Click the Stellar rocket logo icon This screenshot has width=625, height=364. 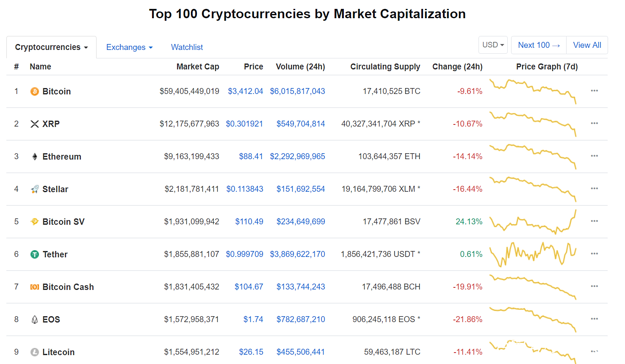[35, 189]
